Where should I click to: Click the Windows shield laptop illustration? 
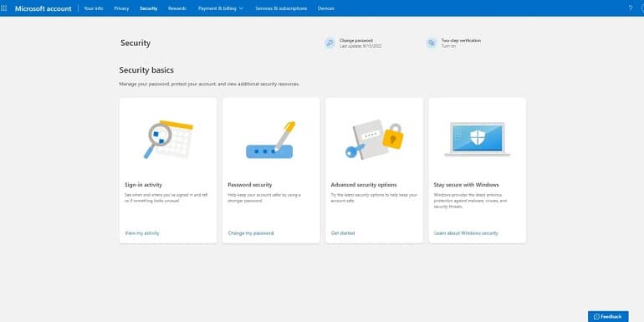click(x=478, y=140)
